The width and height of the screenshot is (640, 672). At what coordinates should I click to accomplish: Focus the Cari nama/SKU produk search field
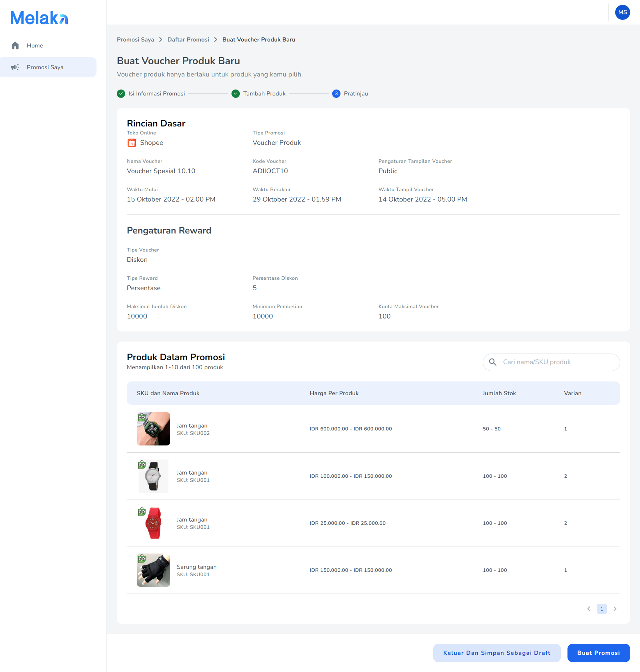click(x=551, y=362)
